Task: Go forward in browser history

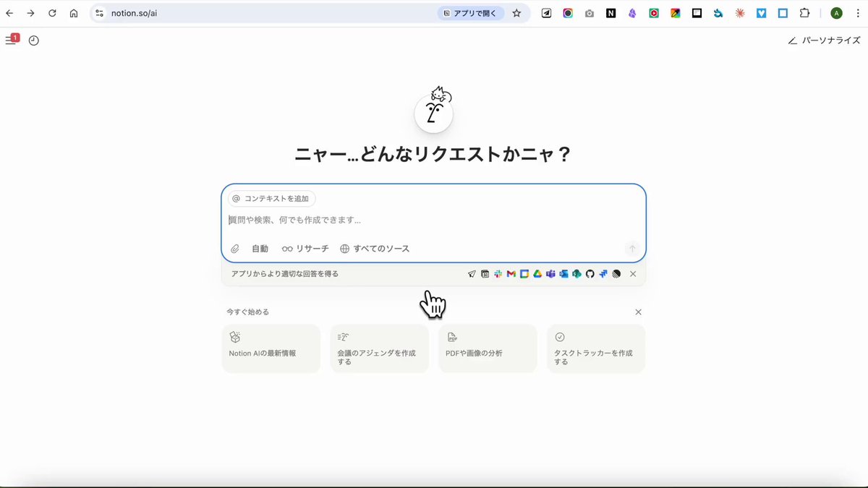Action: tap(30, 13)
